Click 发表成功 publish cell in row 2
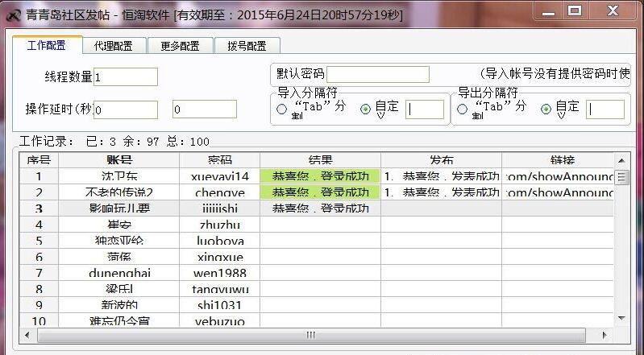The image size is (644, 355). 442,192
